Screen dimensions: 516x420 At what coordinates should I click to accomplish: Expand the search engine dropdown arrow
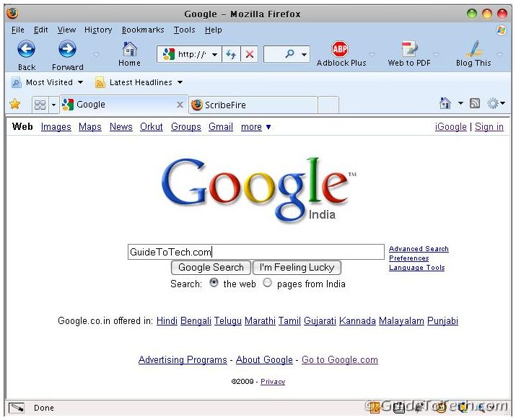(304, 54)
